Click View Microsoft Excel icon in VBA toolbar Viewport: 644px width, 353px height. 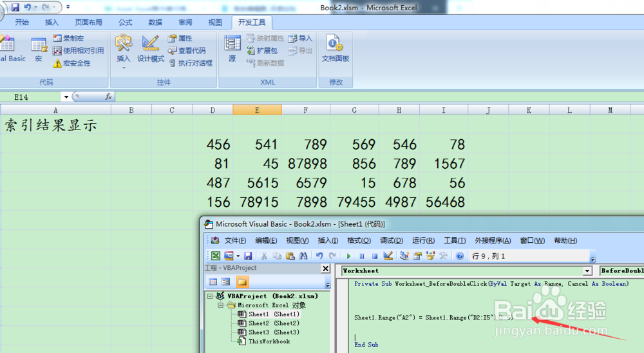216,256
